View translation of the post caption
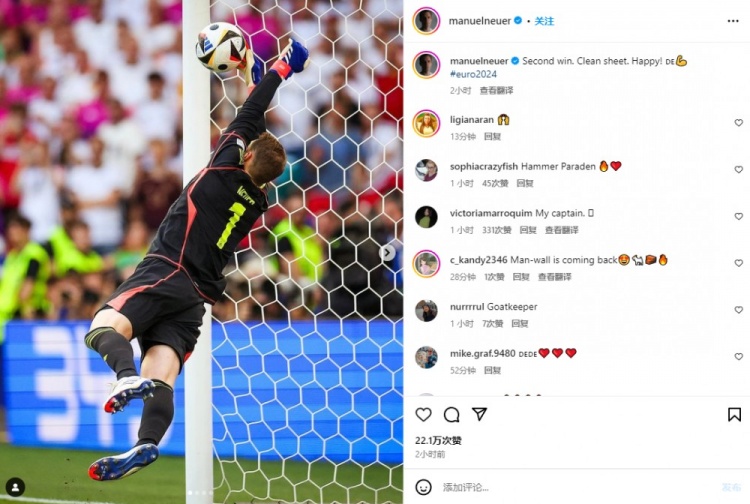 pyautogui.click(x=496, y=90)
